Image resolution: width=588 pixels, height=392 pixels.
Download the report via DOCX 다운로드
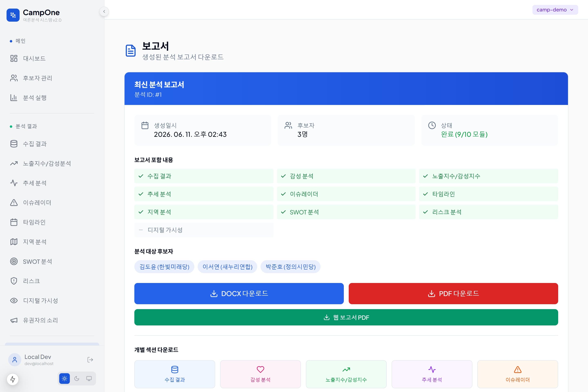[239, 294]
